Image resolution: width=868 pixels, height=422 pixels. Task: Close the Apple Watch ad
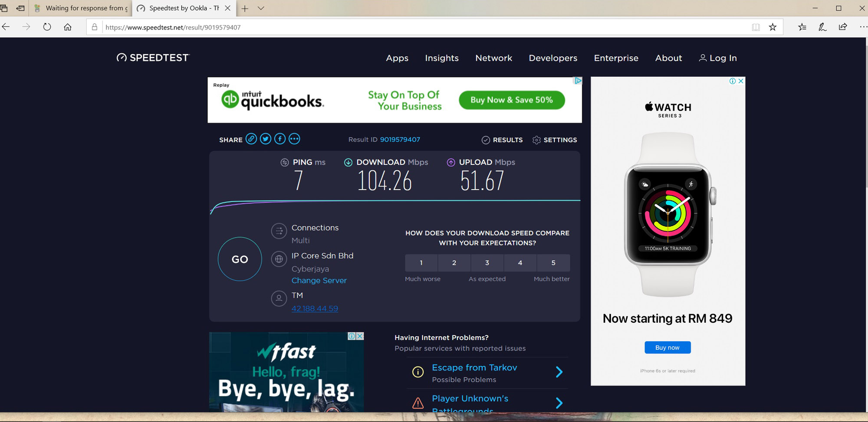741,81
